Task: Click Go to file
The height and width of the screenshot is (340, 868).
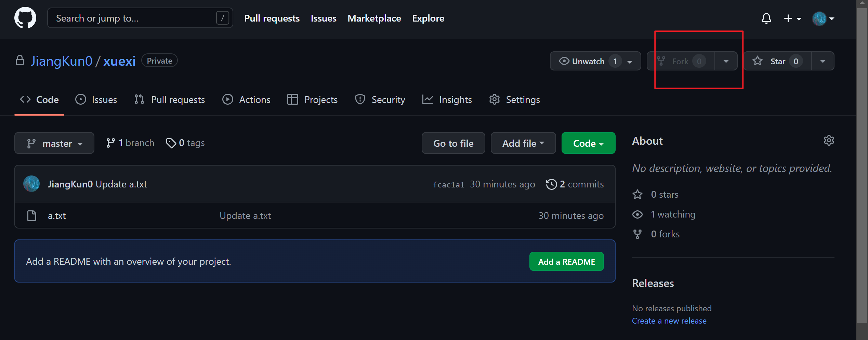Action: (x=453, y=143)
